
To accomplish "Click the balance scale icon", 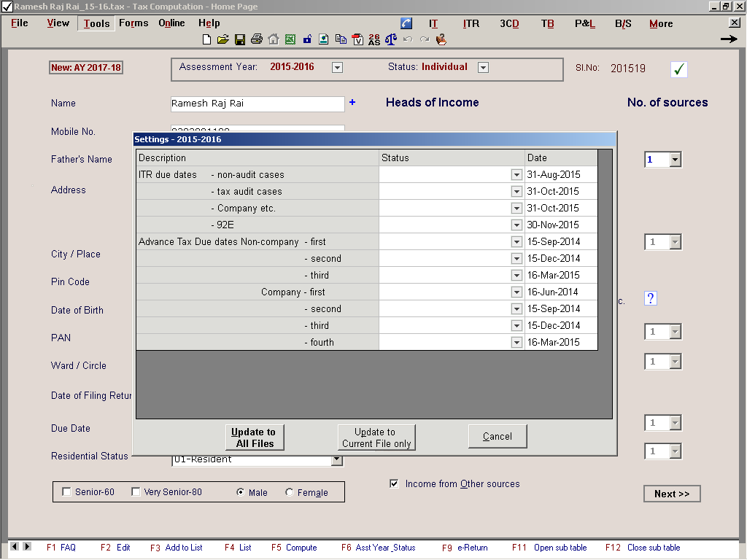I will (391, 39).
